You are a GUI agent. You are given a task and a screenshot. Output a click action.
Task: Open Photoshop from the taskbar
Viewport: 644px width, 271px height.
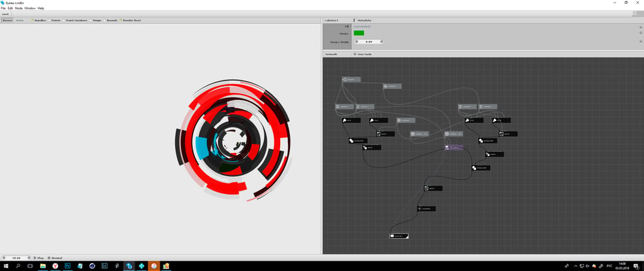[x=68, y=266]
